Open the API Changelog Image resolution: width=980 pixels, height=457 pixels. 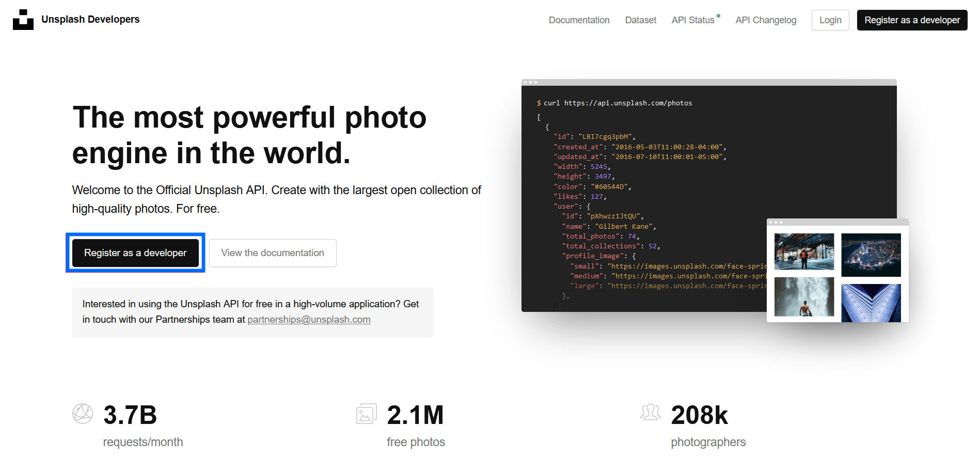tap(766, 20)
